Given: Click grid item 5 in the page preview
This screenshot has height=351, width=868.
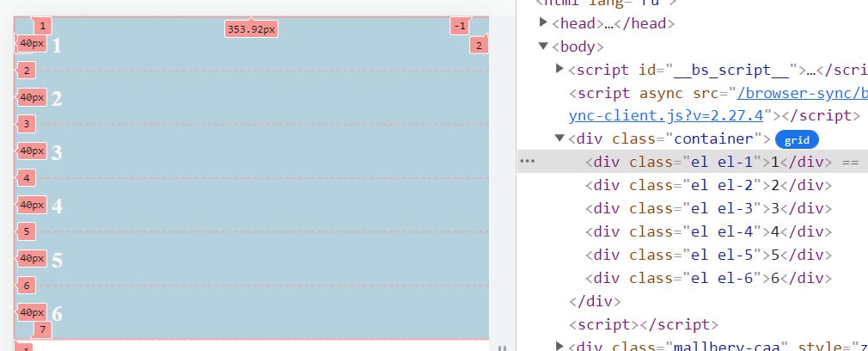Looking at the screenshot, I should point(251,259).
